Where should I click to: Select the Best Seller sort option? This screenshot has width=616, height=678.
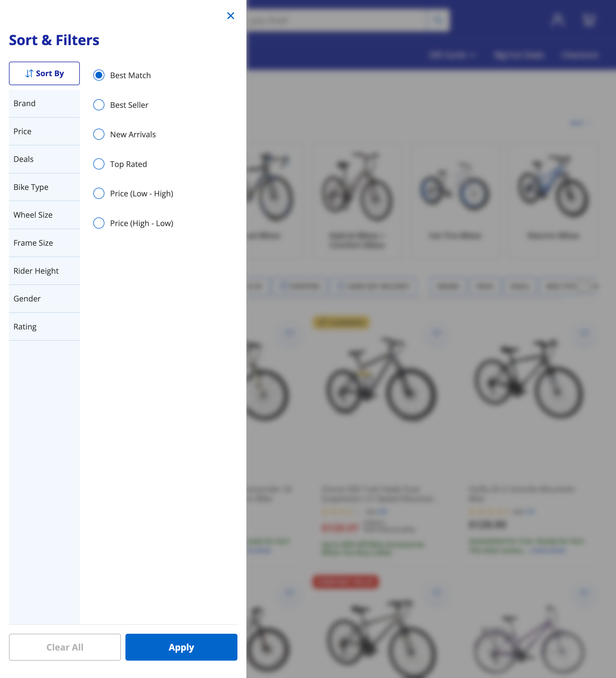(x=99, y=105)
